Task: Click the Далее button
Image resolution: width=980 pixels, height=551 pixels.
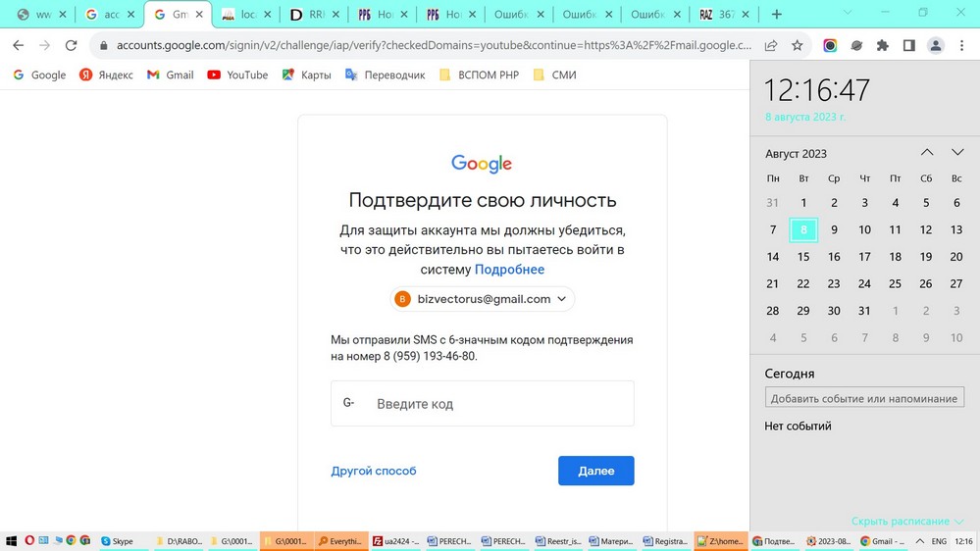Action: click(595, 471)
